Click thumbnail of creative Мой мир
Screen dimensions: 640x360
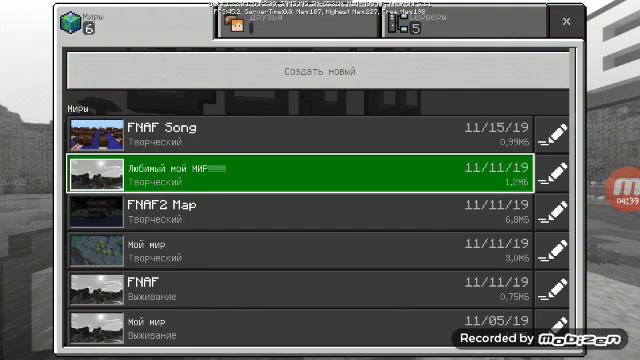click(97, 251)
